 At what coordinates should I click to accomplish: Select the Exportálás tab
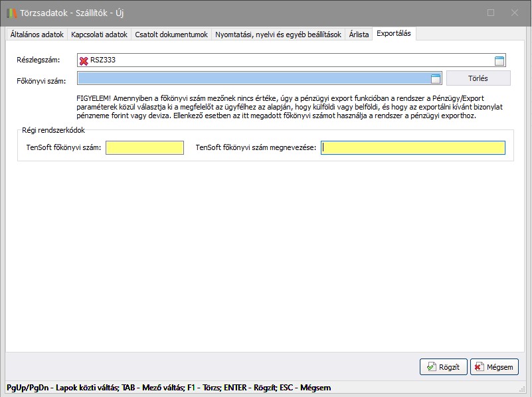[395, 34]
